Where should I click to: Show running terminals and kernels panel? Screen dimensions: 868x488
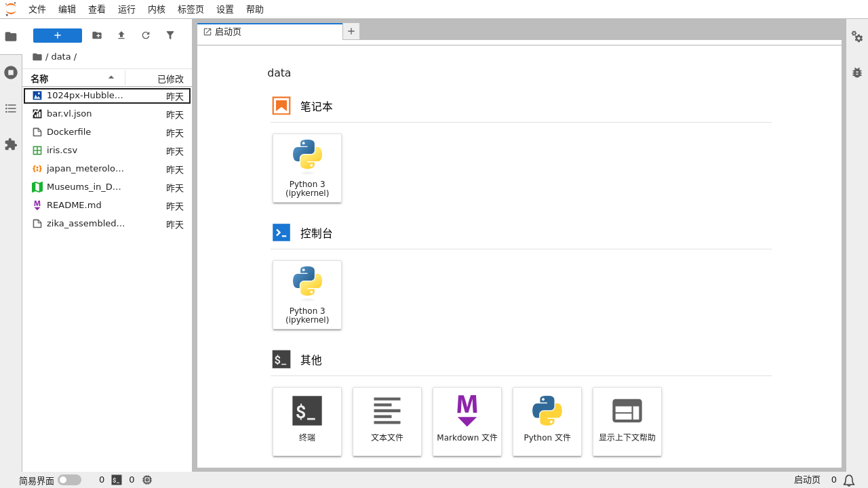coord(11,73)
